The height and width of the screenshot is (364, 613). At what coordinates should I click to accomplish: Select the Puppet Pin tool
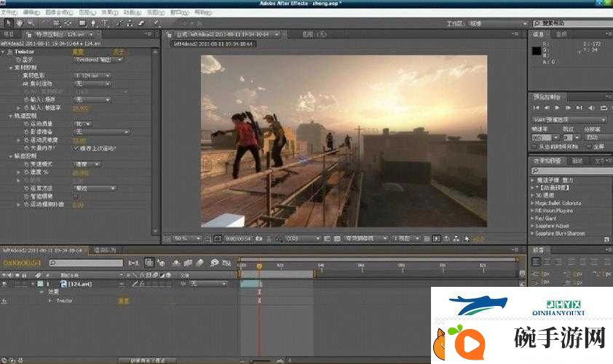click(156, 23)
